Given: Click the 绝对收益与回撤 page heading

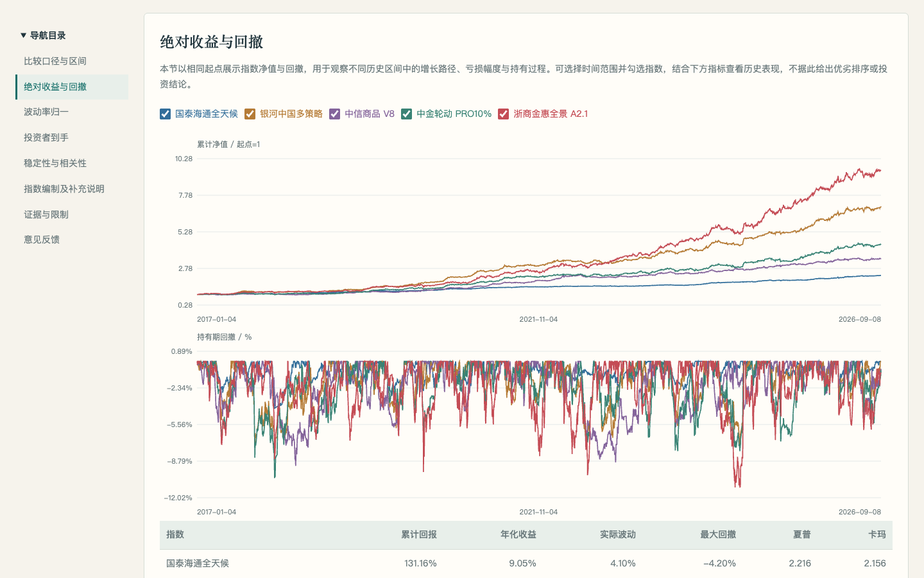Looking at the screenshot, I should tap(212, 42).
